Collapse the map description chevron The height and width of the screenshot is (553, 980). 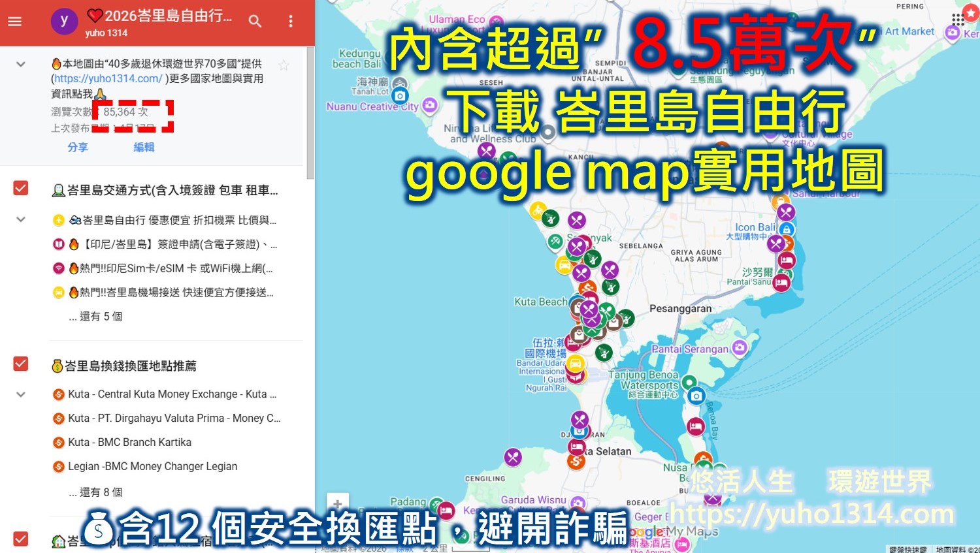pos(21,64)
